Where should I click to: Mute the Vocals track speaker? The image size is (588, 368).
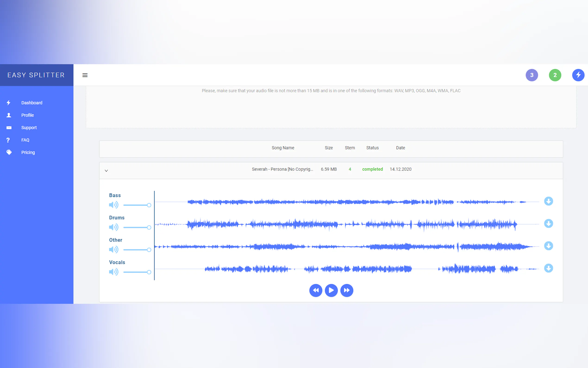(x=113, y=272)
